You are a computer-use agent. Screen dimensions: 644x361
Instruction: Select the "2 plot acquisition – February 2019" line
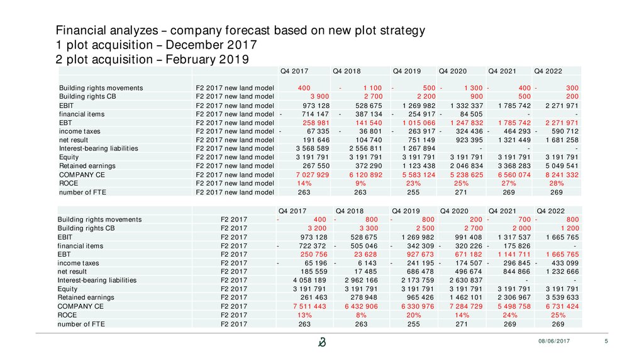coord(153,60)
